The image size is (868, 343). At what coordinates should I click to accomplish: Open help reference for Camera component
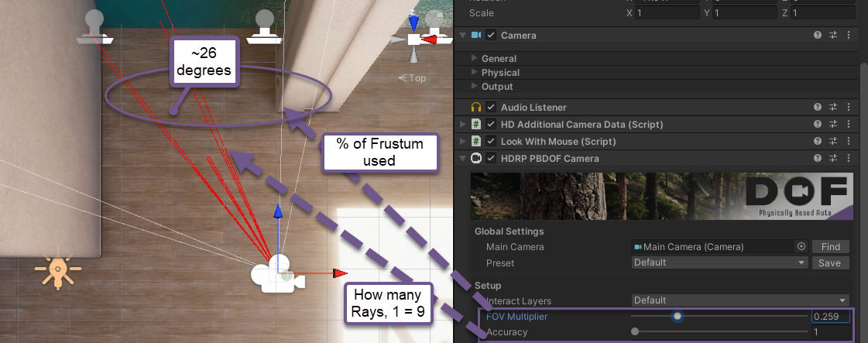tap(818, 35)
